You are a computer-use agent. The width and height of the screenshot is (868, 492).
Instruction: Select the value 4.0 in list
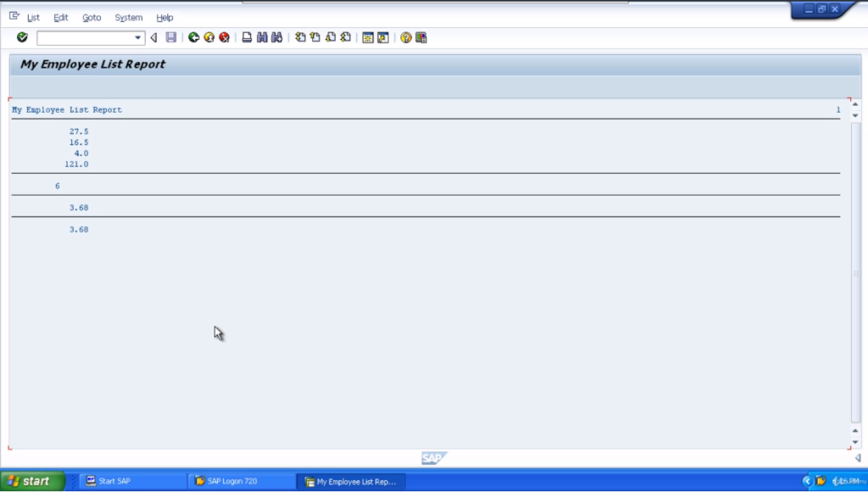coord(81,153)
